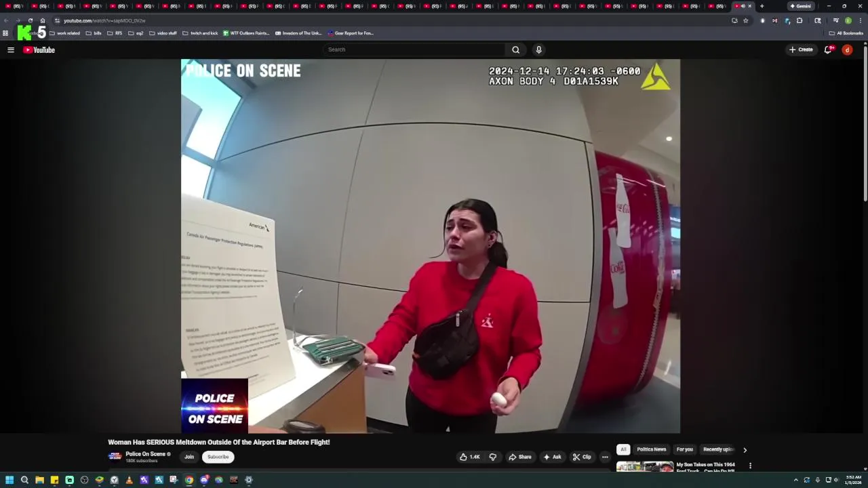Open Windows taskbar search
This screenshot has width=868, height=488.
coord(24,480)
